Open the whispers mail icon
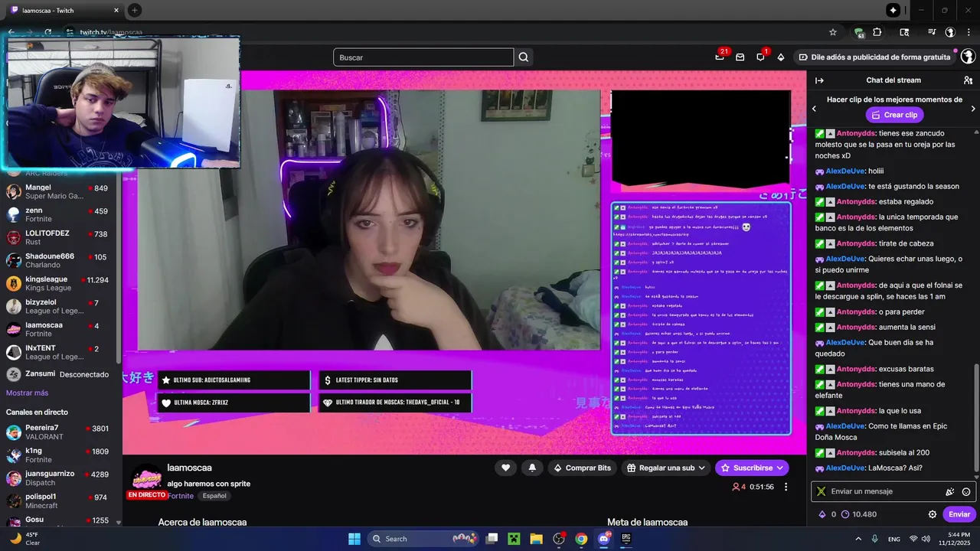 pyautogui.click(x=740, y=57)
